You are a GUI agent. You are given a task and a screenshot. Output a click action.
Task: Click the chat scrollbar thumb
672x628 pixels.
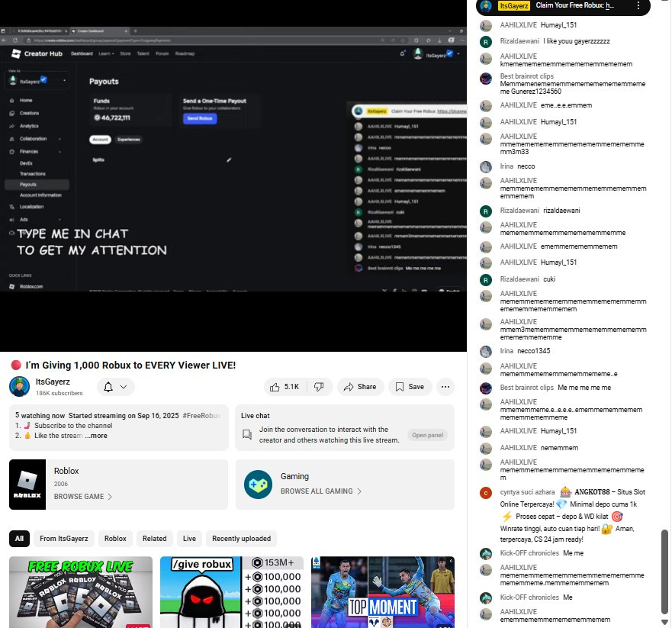tap(664, 572)
